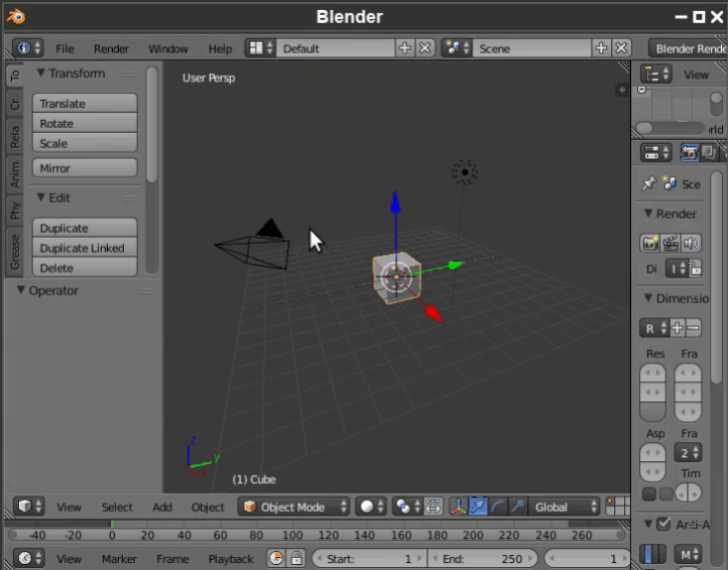Open the Timeline editor type selector

29,558
